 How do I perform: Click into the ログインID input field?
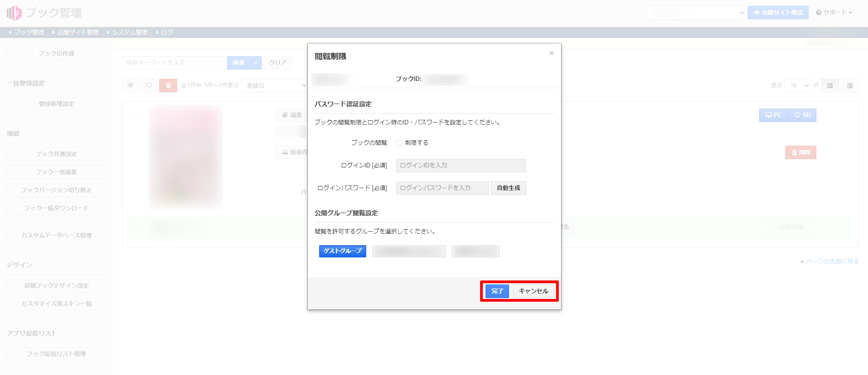pos(461,166)
